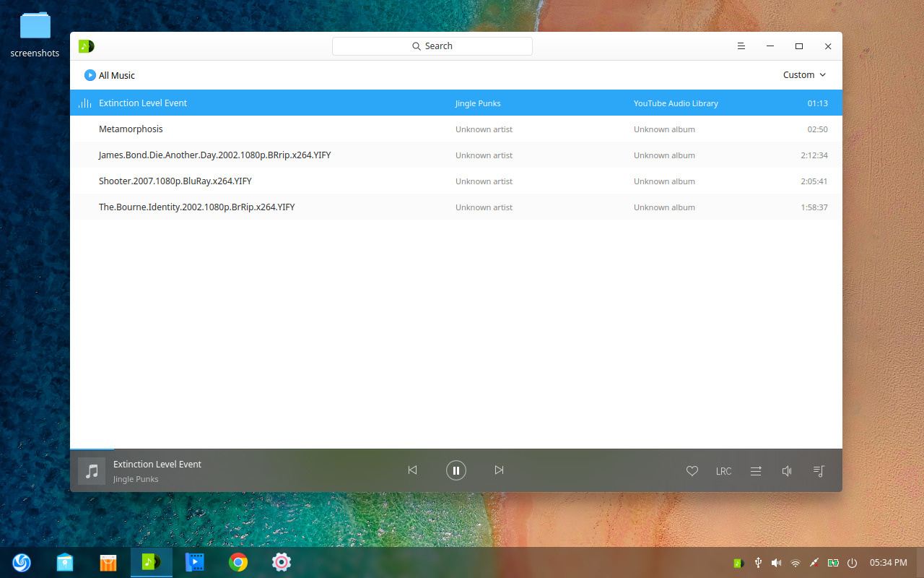Open the Custom sort dropdown
The height and width of the screenshot is (578, 924).
[x=803, y=74]
